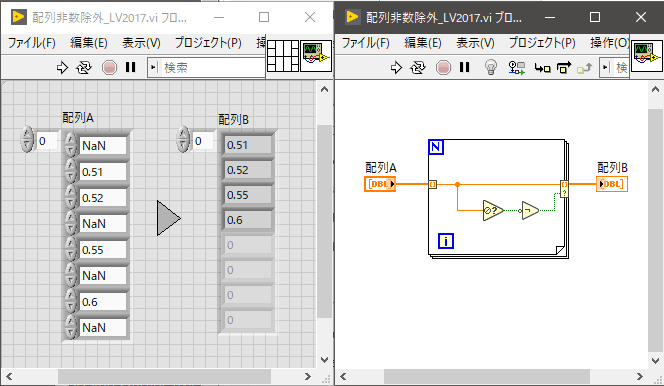This screenshot has height=386, width=664.
Task: Click Pause button in block diagram toolbar
Action: tap(465, 67)
